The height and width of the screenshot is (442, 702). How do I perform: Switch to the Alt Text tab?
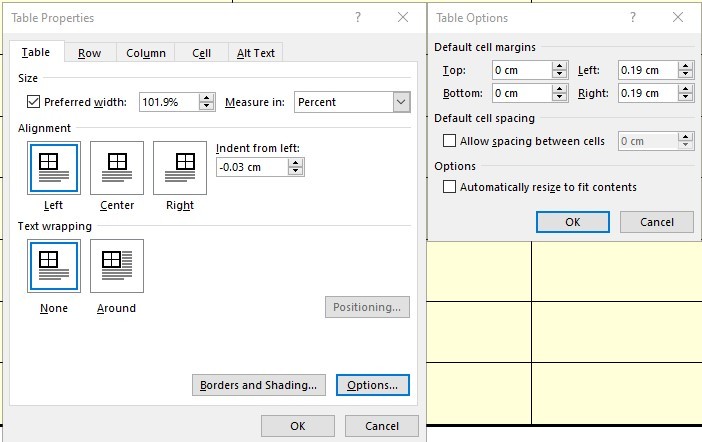click(255, 53)
